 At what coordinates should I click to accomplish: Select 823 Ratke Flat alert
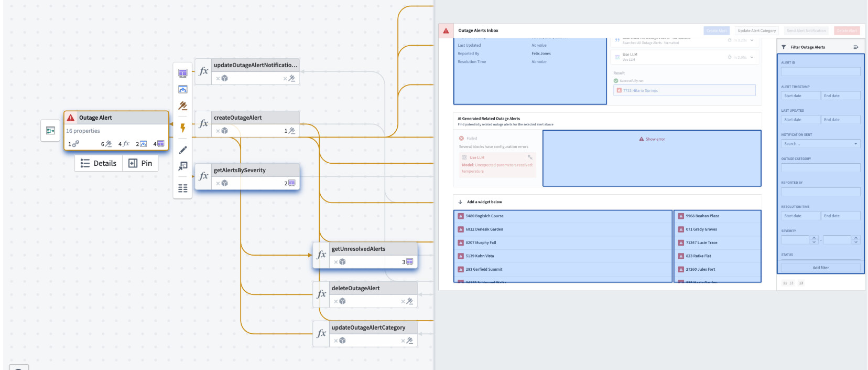717,256
